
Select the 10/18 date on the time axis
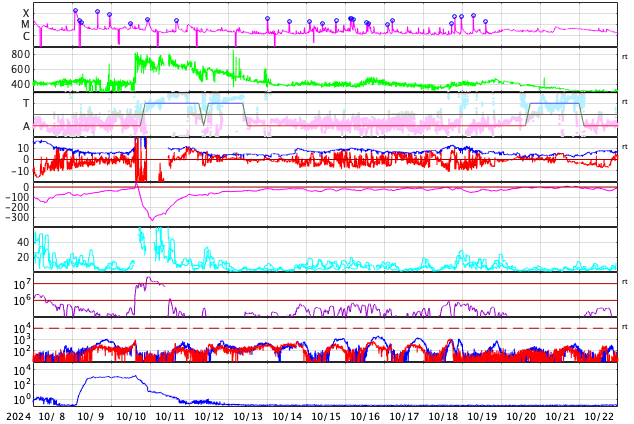[444, 416]
